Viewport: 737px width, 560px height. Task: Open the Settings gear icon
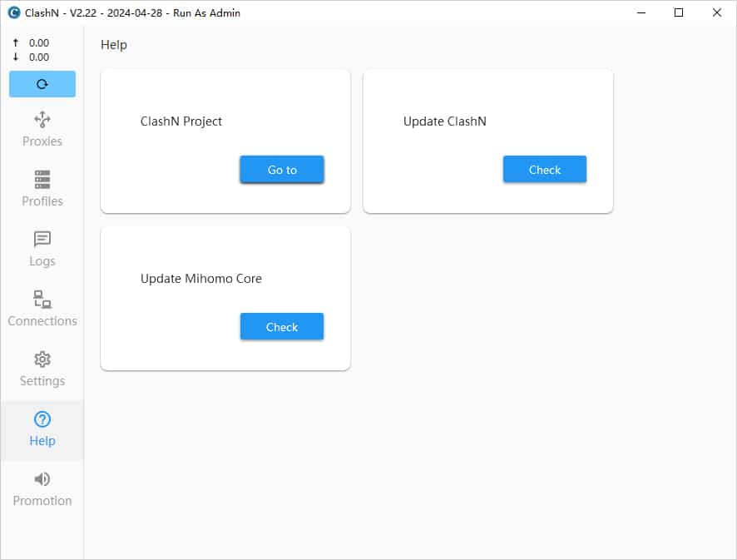[42, 359]
